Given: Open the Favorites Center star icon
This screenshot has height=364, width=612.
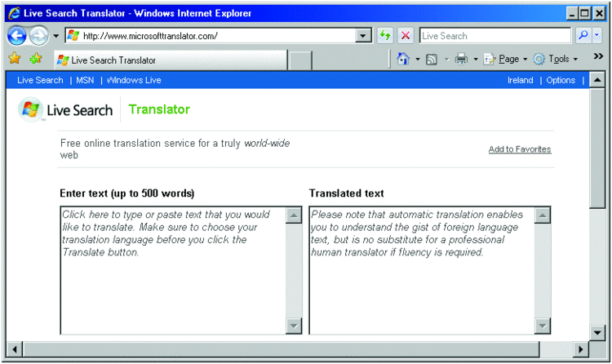Looking at the screenshot, I should (x=15, y=59).
